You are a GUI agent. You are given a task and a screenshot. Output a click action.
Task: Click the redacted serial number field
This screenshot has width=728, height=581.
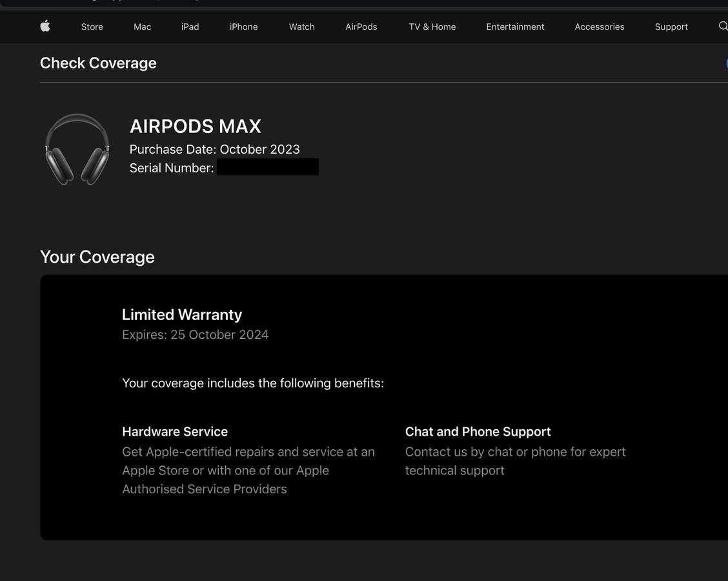coord(267,167)
